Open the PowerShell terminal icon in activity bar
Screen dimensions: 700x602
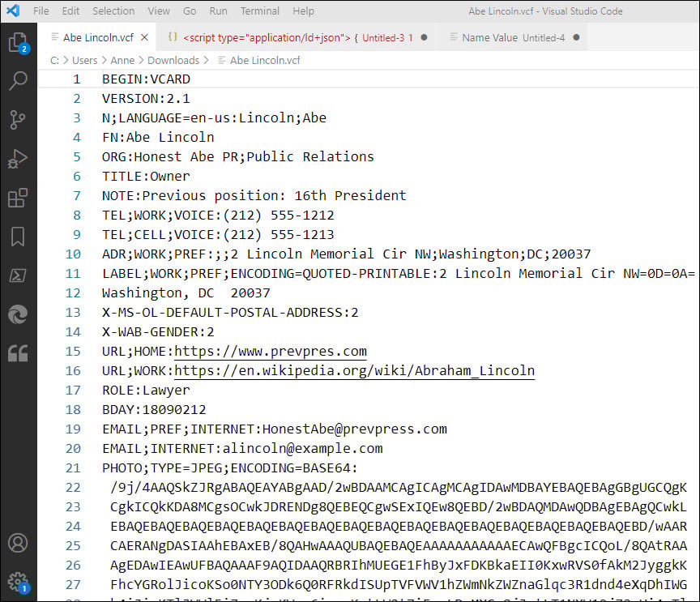tap(18, 275)
